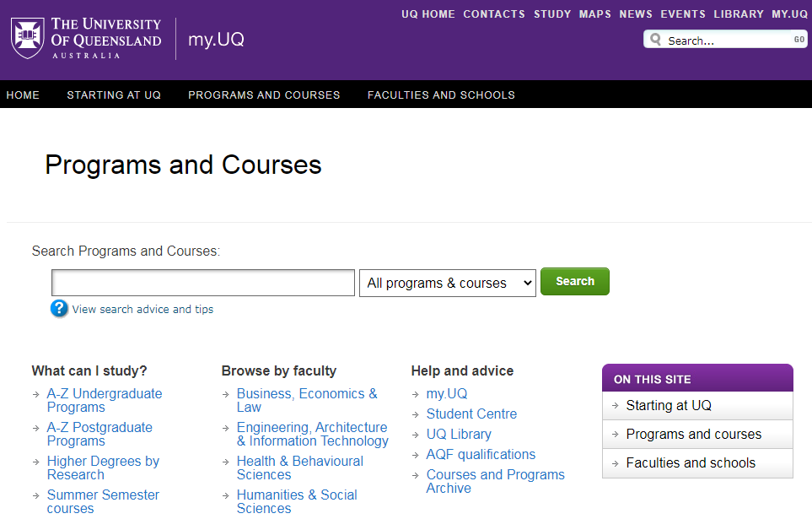812x519 pixels.
Task: Browse Business, Economics & Law faculty
Action: pyautogui.click(x=307, y=400)
